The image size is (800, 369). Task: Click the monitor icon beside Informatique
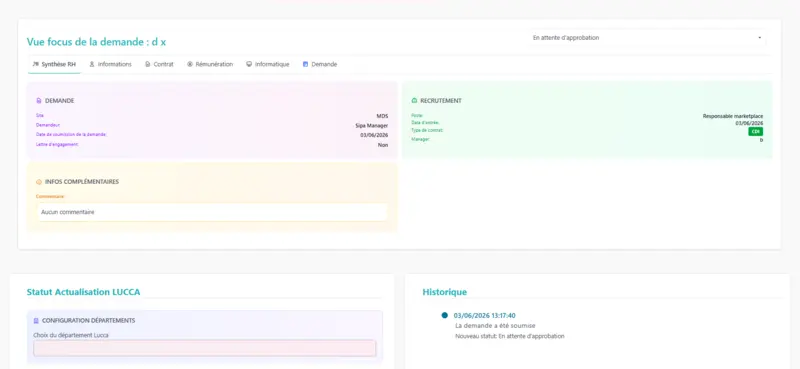249,64
